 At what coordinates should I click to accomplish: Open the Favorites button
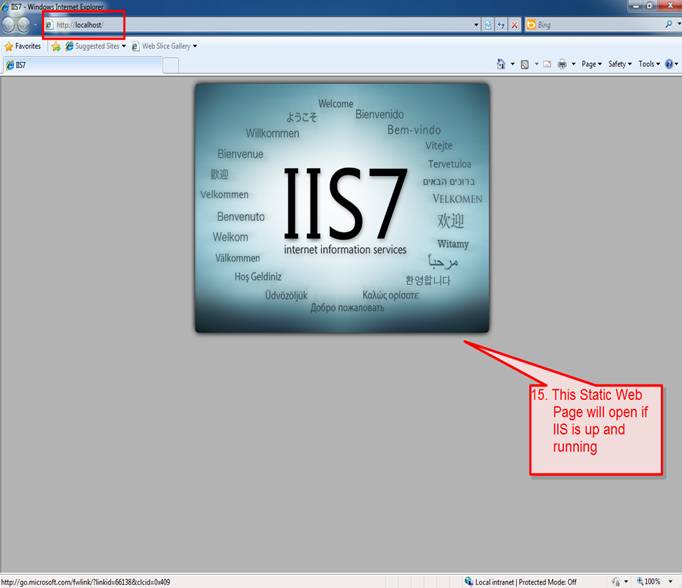(23, 46)
